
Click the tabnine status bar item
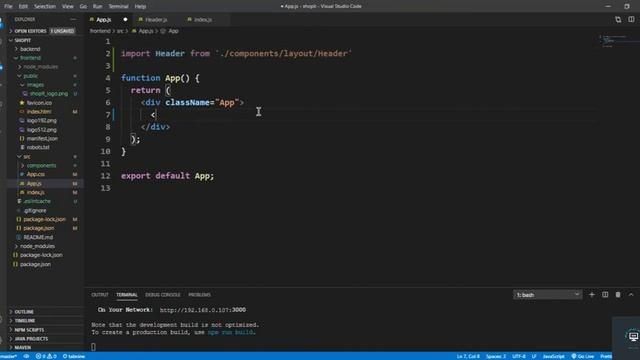(74, 356)
